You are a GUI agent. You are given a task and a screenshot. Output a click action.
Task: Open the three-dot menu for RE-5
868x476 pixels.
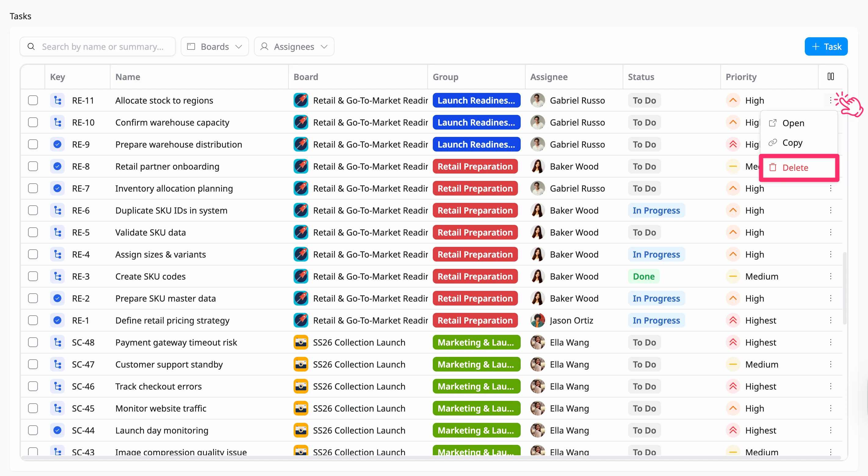tap(830, 233)
